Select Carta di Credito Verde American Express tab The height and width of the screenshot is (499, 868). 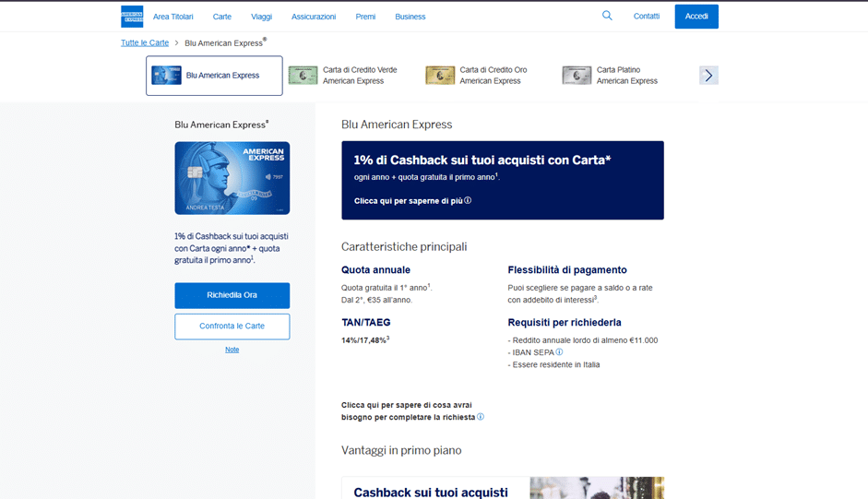(352, 76)
